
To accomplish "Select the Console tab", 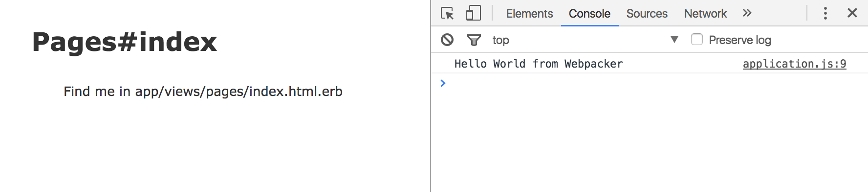I will tap(589, 14).
